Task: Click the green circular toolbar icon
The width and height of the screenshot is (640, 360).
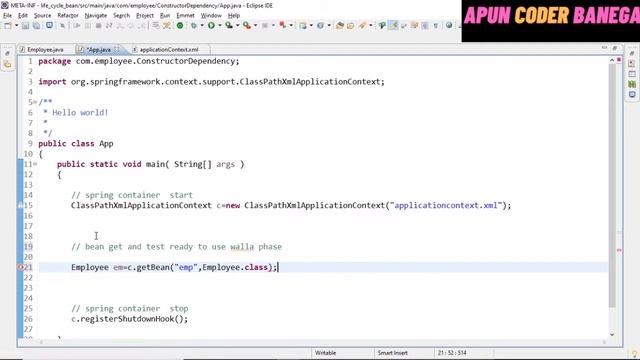Action: pos(180,25)
